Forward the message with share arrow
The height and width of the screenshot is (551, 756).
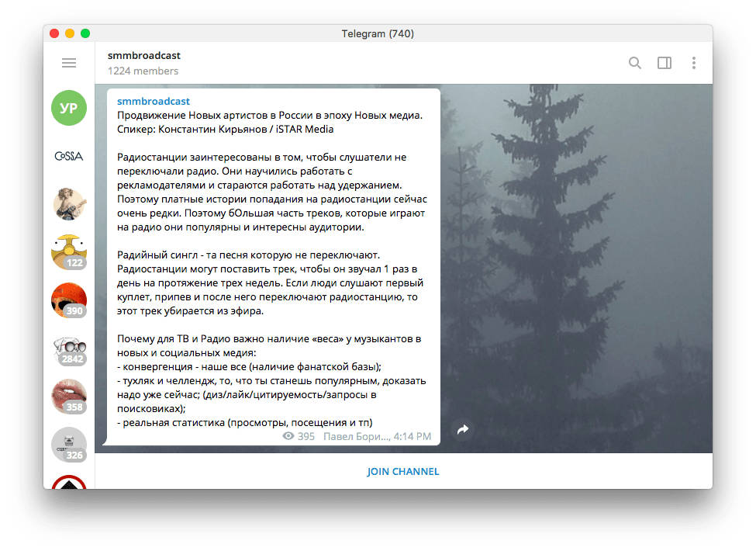(463, 429)
